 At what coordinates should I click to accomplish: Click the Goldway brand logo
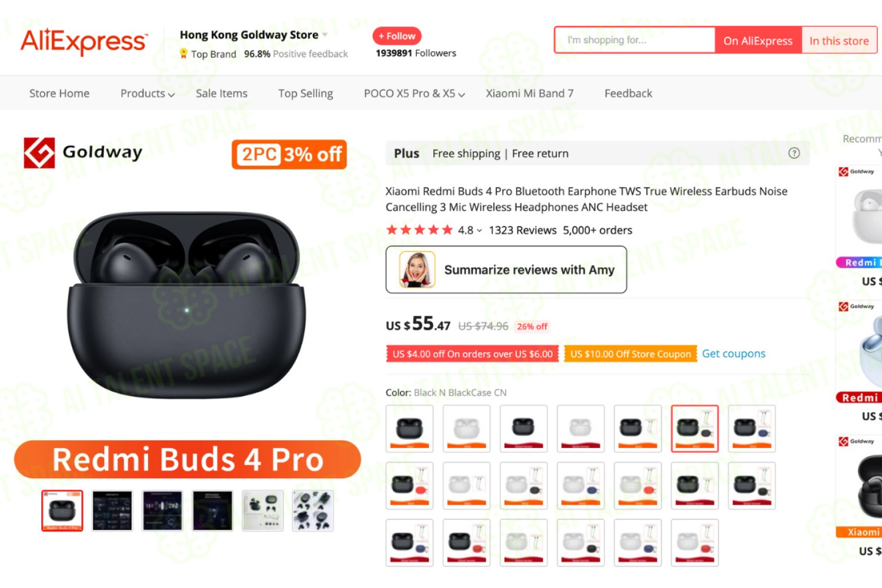click(83, 153)
